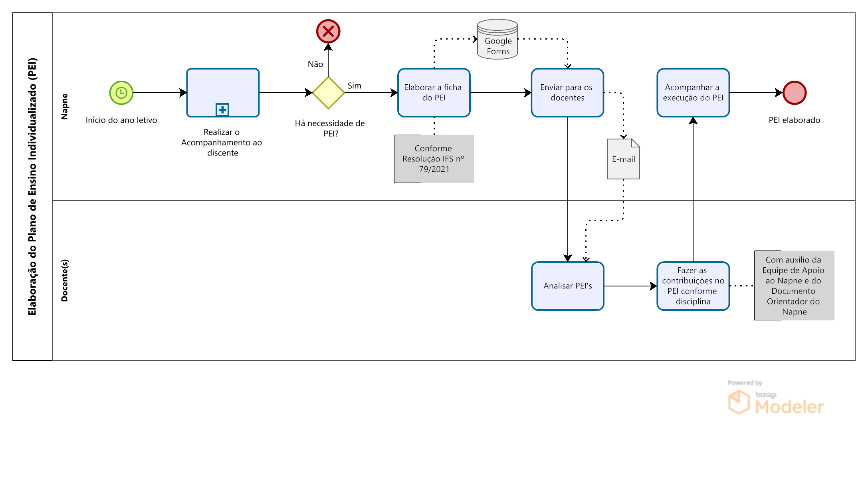
Task: Select the Enviar para os docentes task
Action: coord(567,93)
